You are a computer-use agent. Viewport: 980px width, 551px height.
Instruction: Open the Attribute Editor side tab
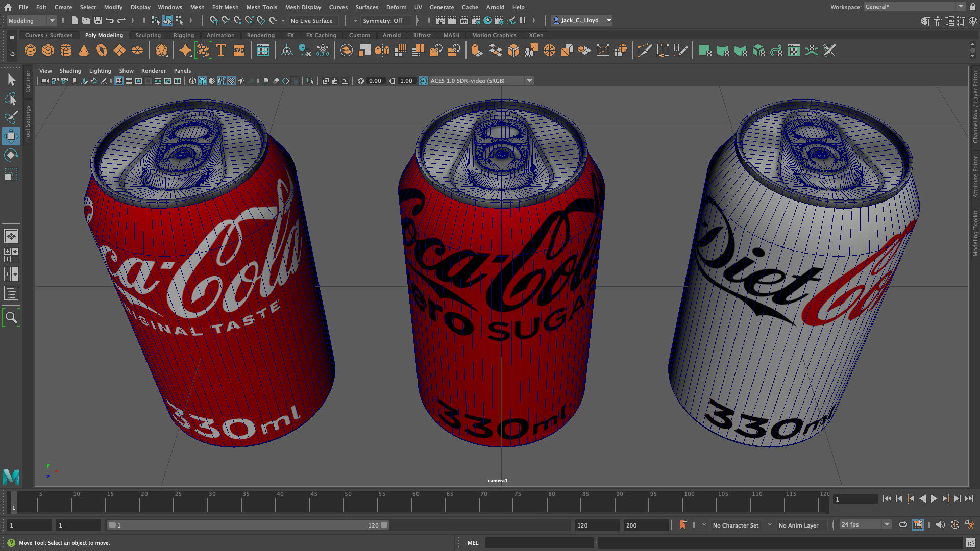(975, 177)
